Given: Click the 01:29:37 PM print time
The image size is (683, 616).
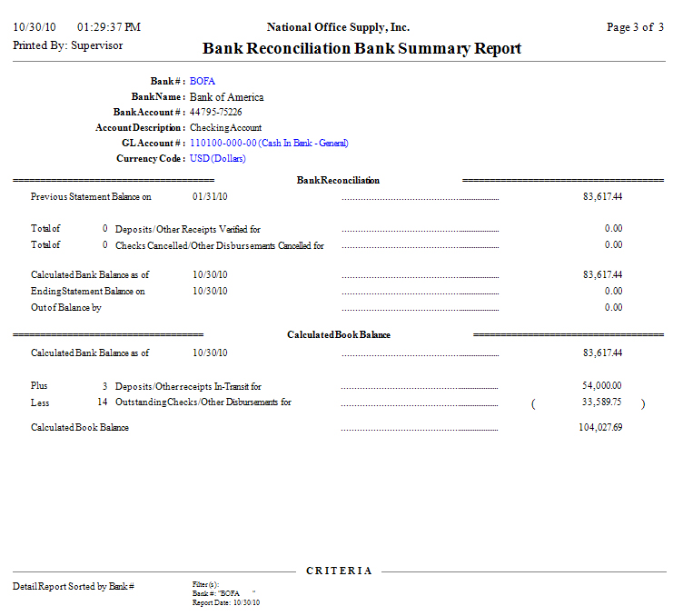Looking at the screenshot, I should [109, 27].
